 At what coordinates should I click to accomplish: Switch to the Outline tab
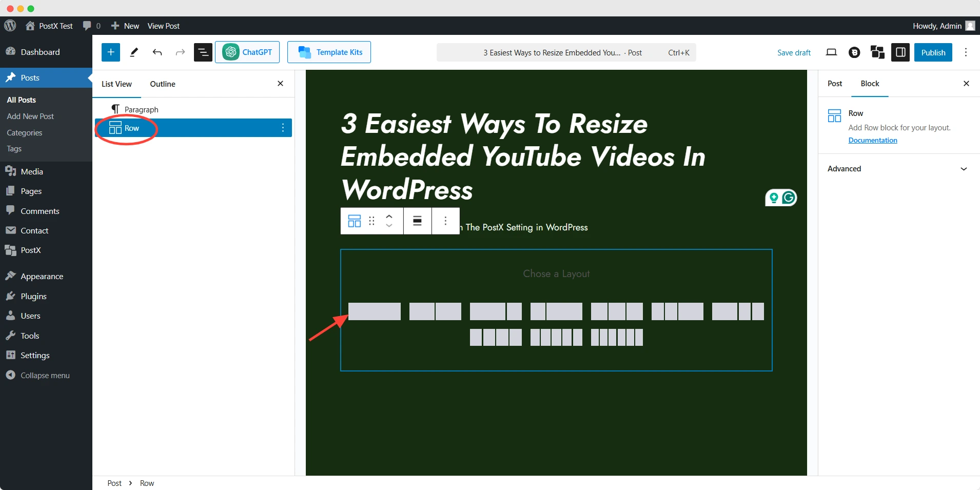(163, 84)
